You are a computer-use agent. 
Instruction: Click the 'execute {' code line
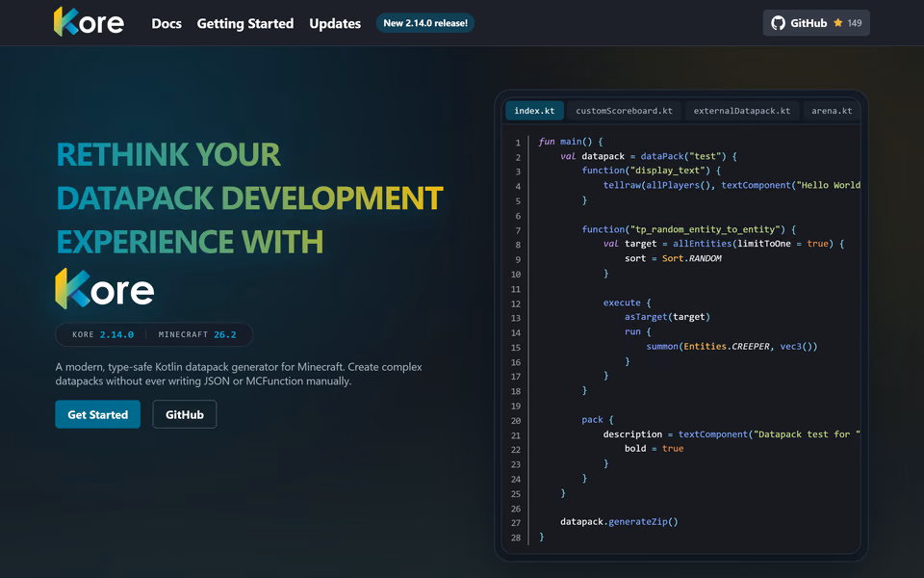(x=627, y=302)
